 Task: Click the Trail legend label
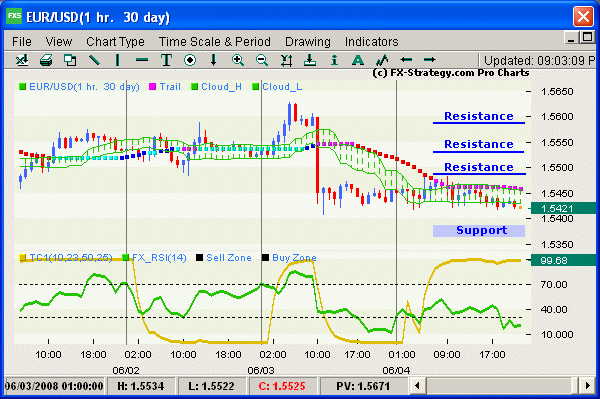pos(170,87)
